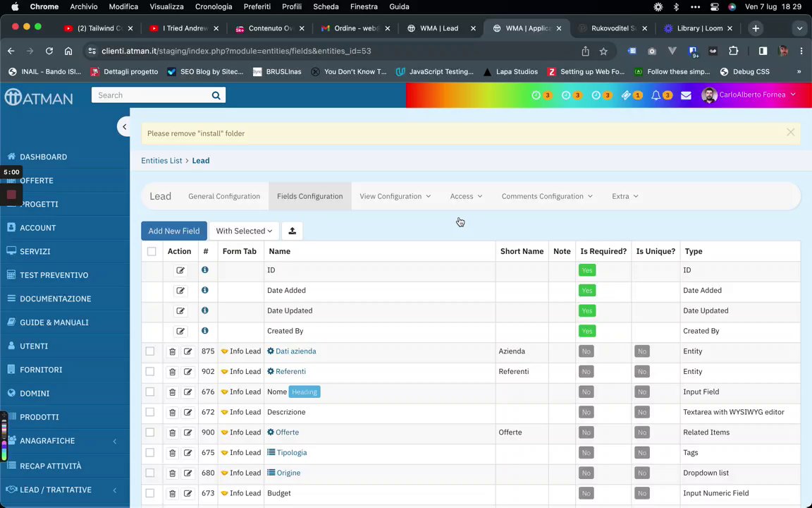812x508 pixels.
Task: Expand Anagrafiche sidebar submenu
Action: coord(114,441)
